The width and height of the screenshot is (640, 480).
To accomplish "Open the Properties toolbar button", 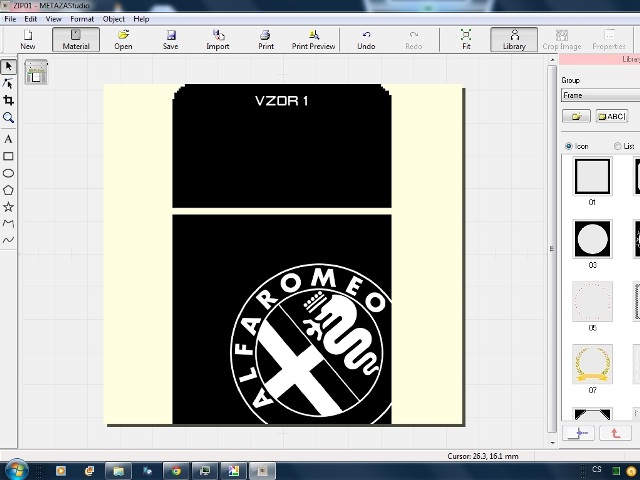I will [609, 40].
